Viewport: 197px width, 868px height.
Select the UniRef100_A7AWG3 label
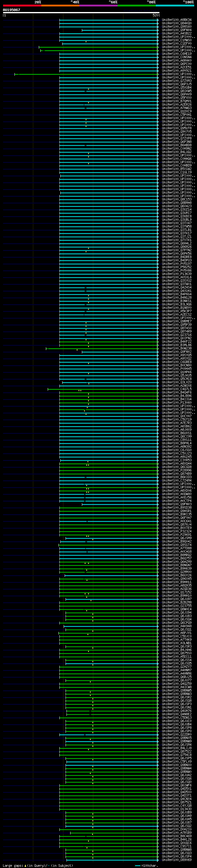pyautogui.click(x=177, y=108)
